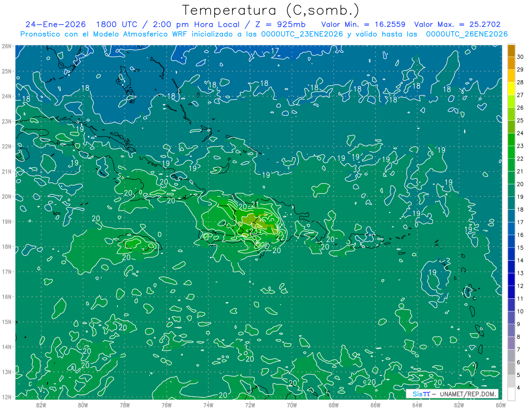Click the legend value label "10"
The image size is (532, 411).
[520, 311]
